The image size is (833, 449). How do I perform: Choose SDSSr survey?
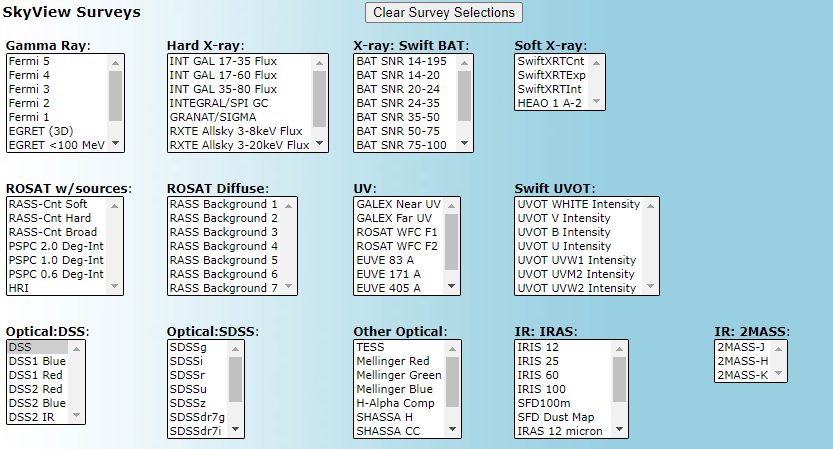(198, 375)
